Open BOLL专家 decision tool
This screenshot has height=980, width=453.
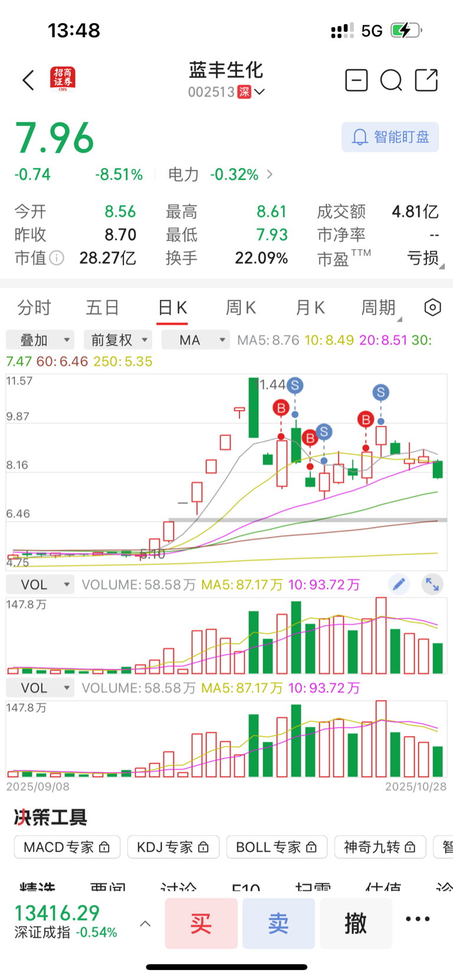pos(277,847)
